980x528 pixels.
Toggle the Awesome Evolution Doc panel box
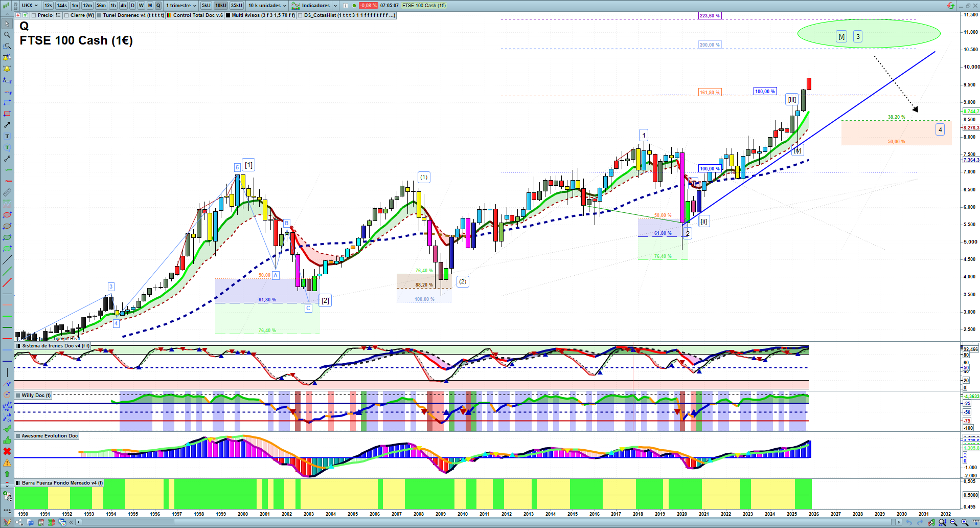tap(18, 436)
